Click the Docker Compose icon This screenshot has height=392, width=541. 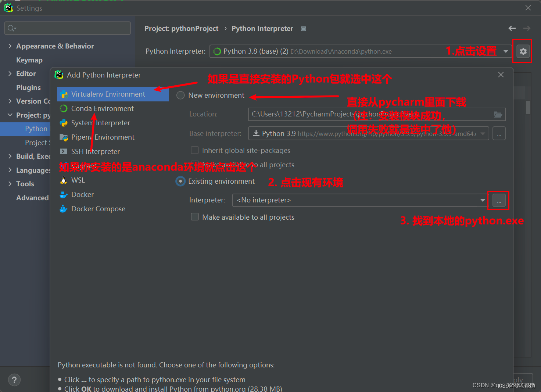(64, 209)
